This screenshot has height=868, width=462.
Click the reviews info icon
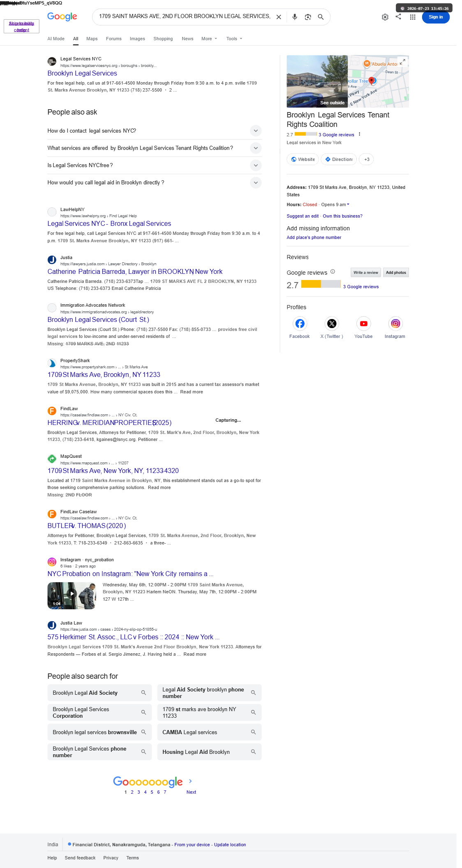click(x=333, y=271)
